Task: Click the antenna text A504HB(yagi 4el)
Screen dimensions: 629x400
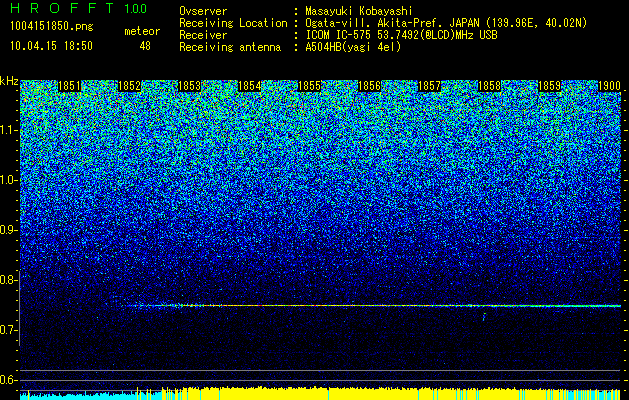Action: pos(353,47)
